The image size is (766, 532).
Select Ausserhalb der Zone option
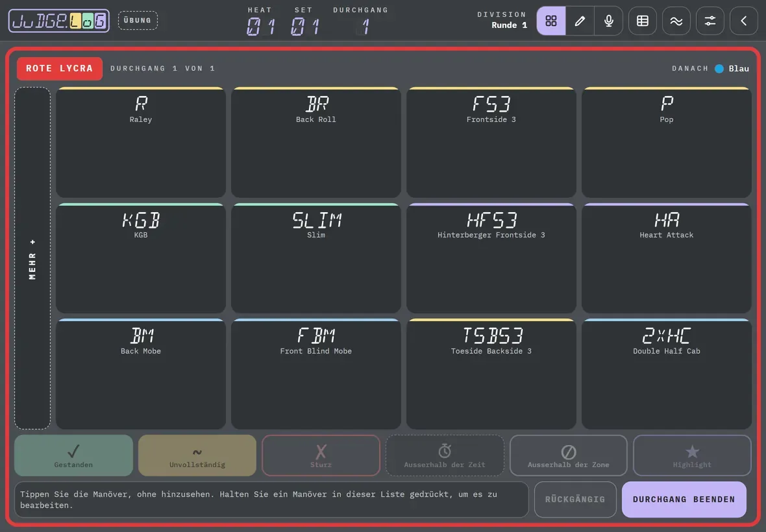click(569, 455)
